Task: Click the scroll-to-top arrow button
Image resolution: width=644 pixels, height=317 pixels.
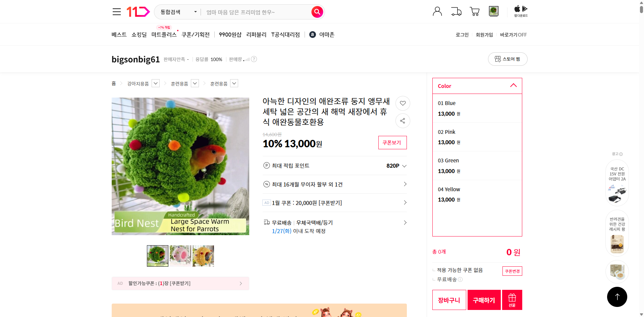Action: pyautogui.click(x=617, y=297)
